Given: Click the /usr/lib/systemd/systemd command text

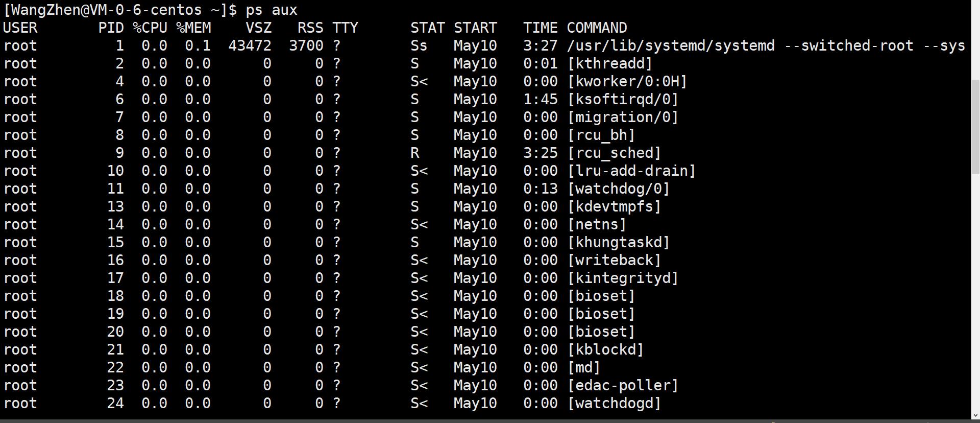Looking at the screenshot, I should (x=671, y=45).
